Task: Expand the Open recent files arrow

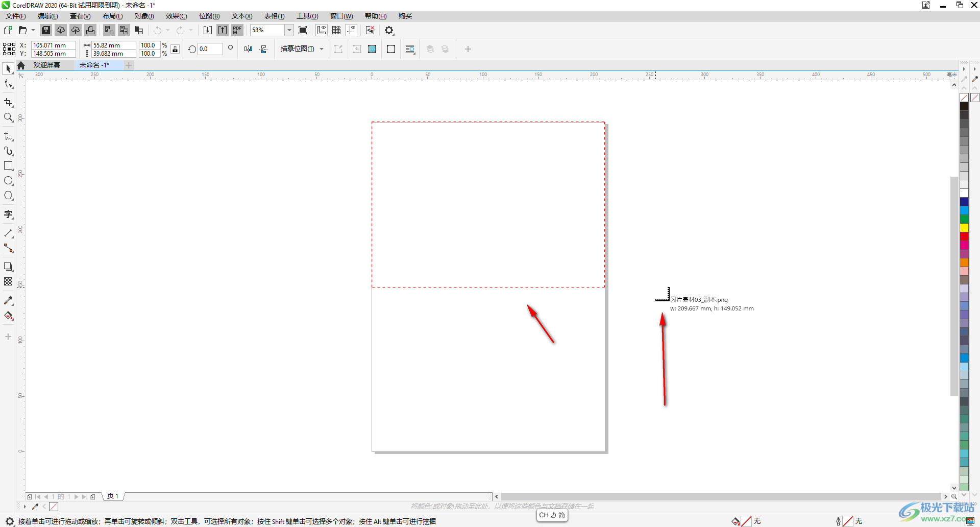Action: pos(33,30)
